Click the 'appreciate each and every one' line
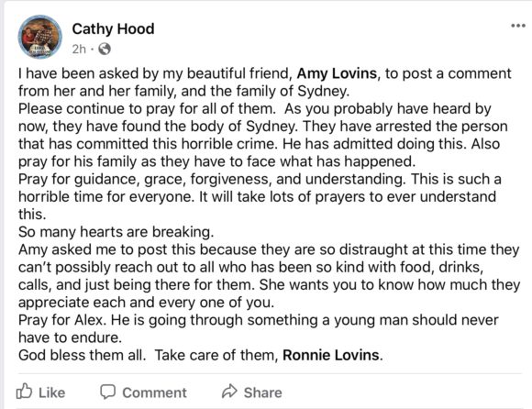 (146, 303)
